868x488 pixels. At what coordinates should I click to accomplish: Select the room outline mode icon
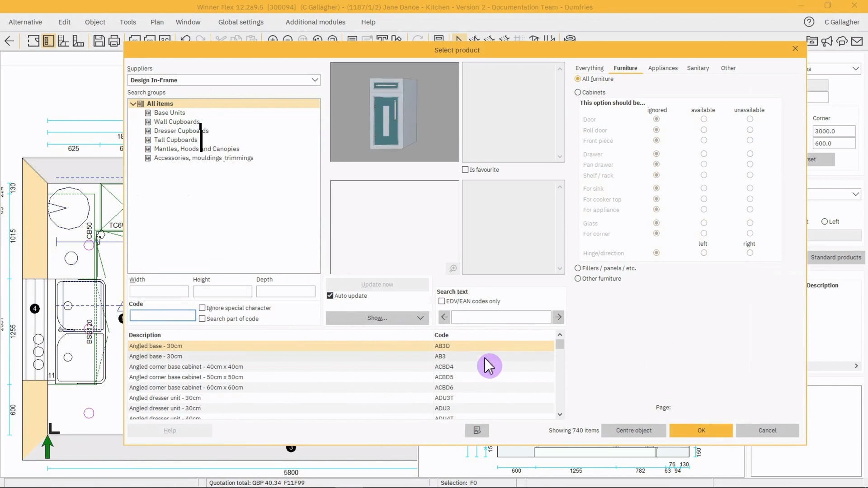(x=33, y=41)
